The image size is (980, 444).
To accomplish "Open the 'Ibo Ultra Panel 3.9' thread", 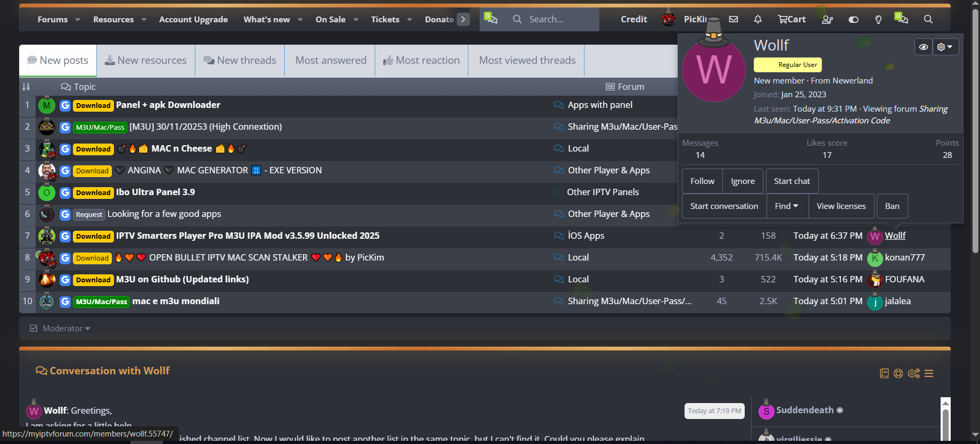I will click(x=155, y=192).
